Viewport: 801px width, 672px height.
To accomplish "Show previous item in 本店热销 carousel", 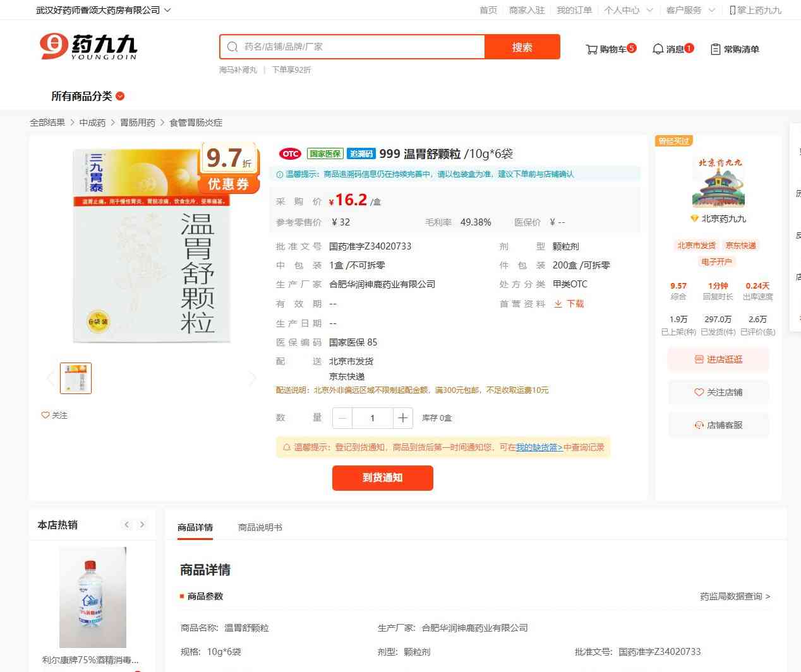I will pyautogui.click(x=127, y=525).
